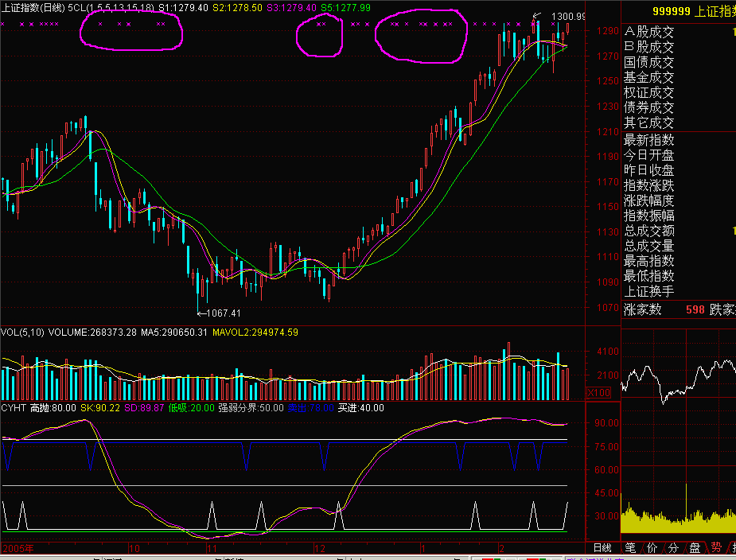Click the 999999 上证指数 stock title
736x560 pixels.
694,11
